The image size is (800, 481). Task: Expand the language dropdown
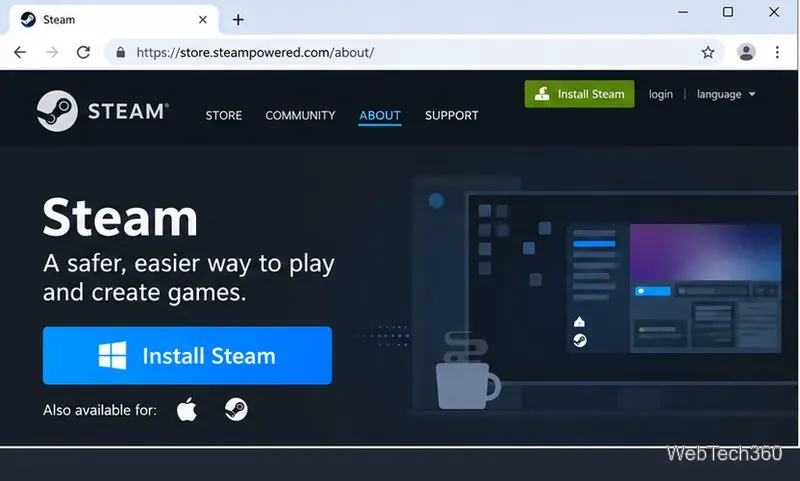coord(726,94)
